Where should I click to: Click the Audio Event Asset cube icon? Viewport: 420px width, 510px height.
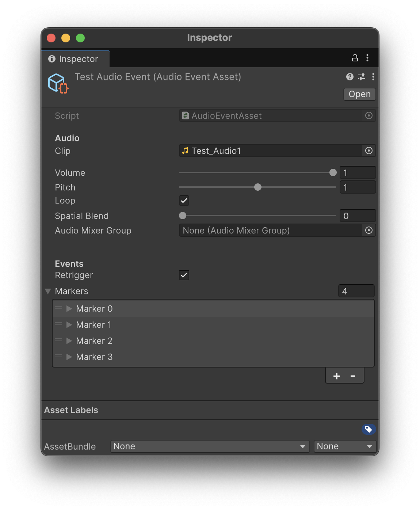coord(58,83)
